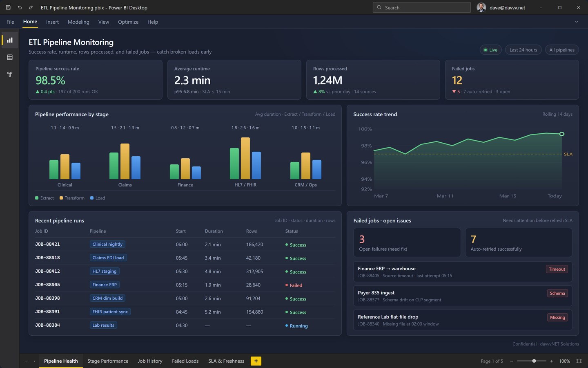Screen dimensions: 588x368
Task: Click the zoom slider handle
Action: pos(534,361)
